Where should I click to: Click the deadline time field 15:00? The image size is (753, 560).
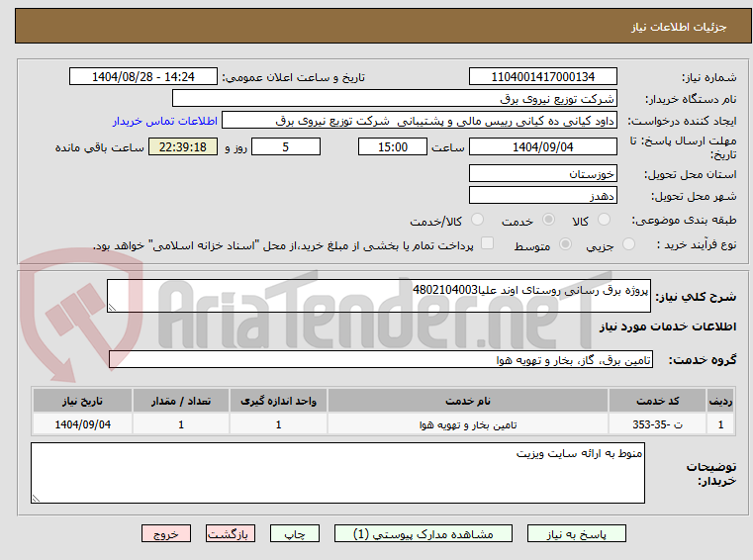coord(393,146)
